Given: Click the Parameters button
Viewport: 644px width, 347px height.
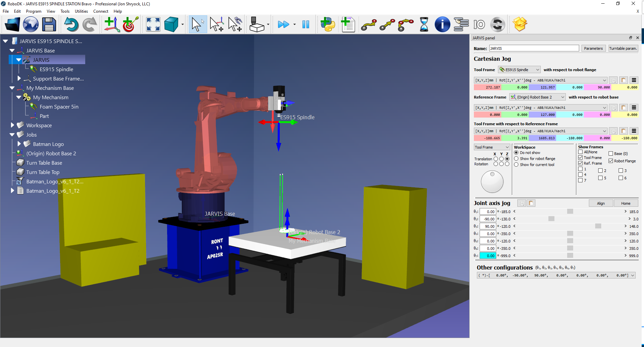Looking at the screenshot, I should tap(593, 48).
